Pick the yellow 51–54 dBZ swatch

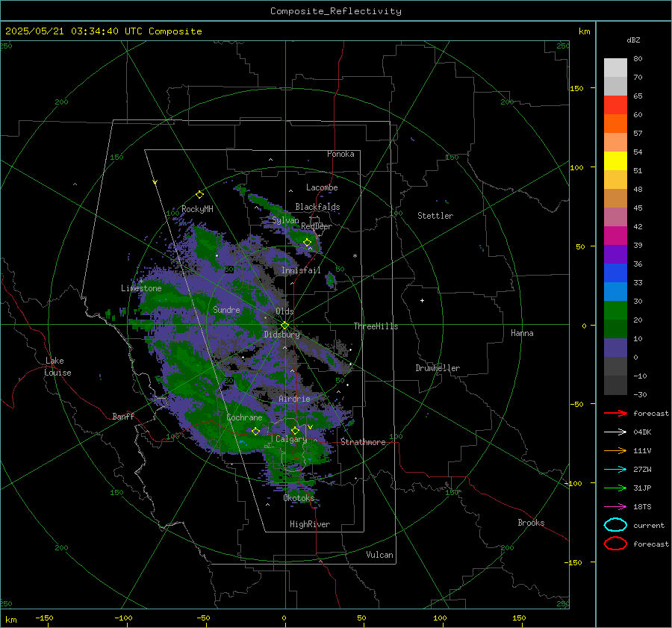pyautogui.click(x=615, y=161)
